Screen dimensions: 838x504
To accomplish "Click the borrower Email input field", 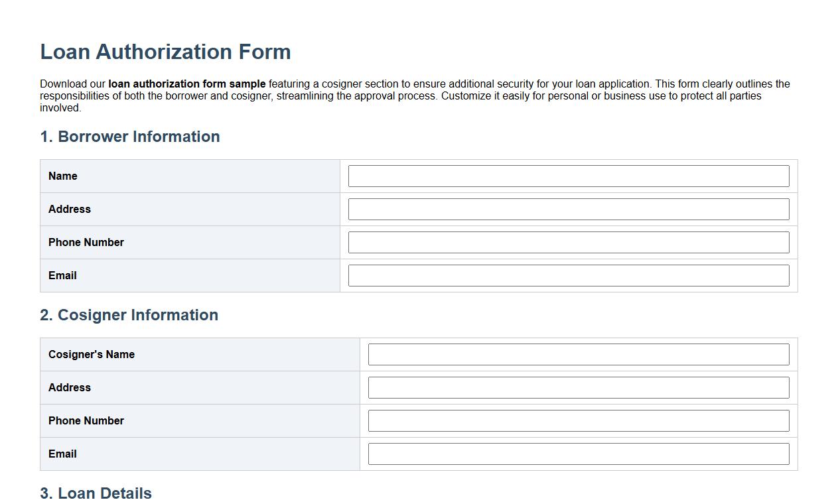I will tap(568, 275).
